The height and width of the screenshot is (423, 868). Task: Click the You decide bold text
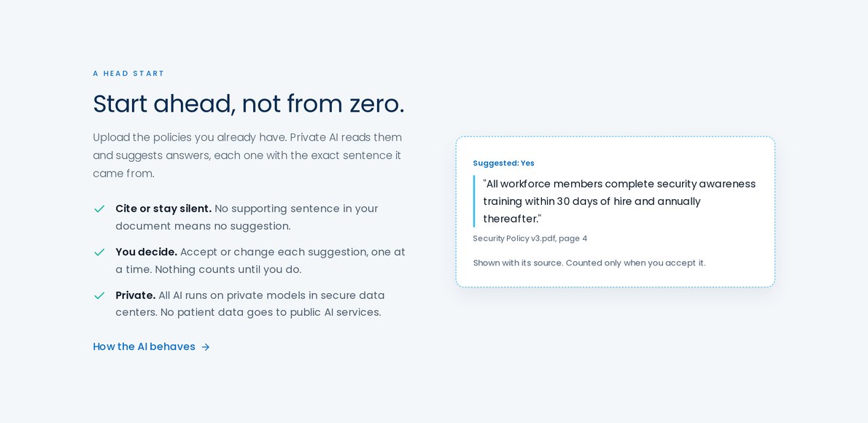pyautogui.click(x=146, y=252)
